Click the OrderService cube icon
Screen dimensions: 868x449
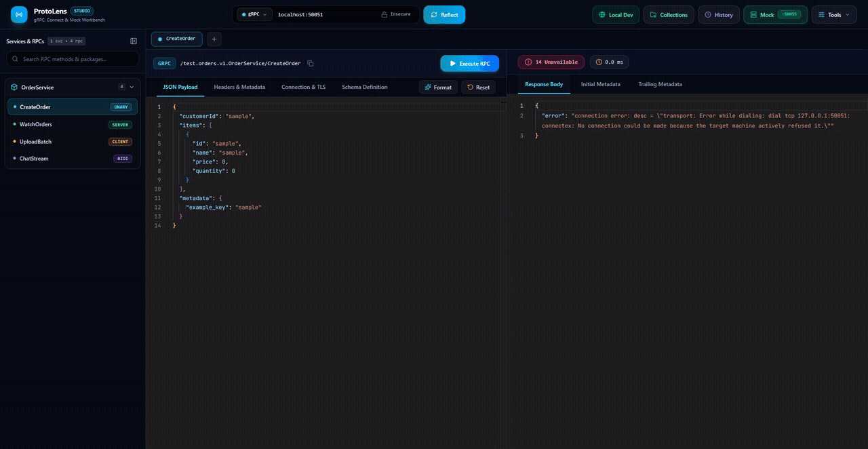point(14,87)
